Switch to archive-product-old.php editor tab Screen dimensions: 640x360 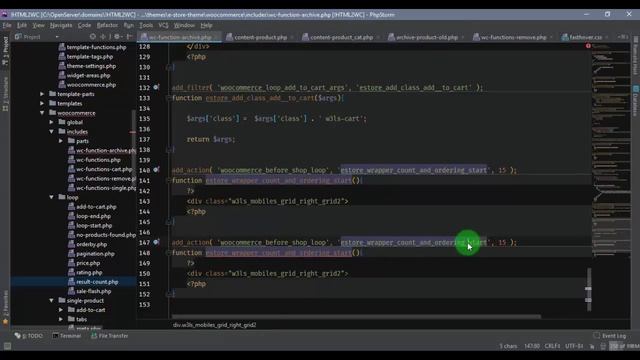click(x=426, y=37)
